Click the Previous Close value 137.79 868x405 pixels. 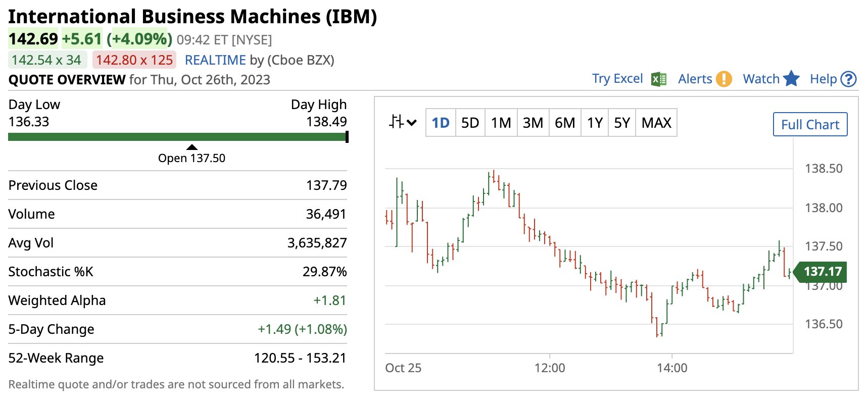(x=326, y=185)
